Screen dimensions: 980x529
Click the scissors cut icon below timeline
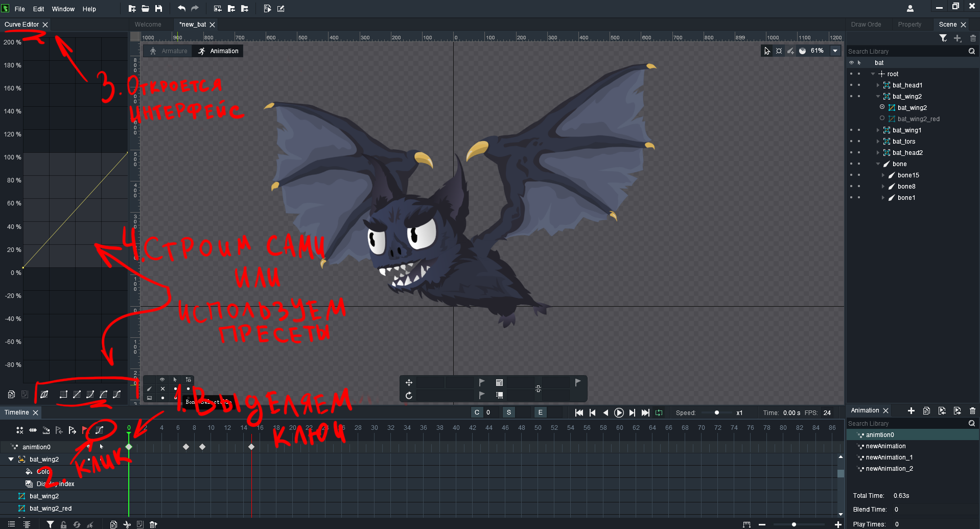point(127,524)
